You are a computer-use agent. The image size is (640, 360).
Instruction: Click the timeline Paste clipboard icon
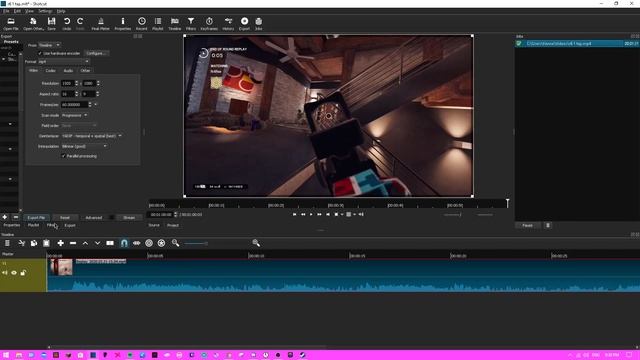(x=46, y=243)
